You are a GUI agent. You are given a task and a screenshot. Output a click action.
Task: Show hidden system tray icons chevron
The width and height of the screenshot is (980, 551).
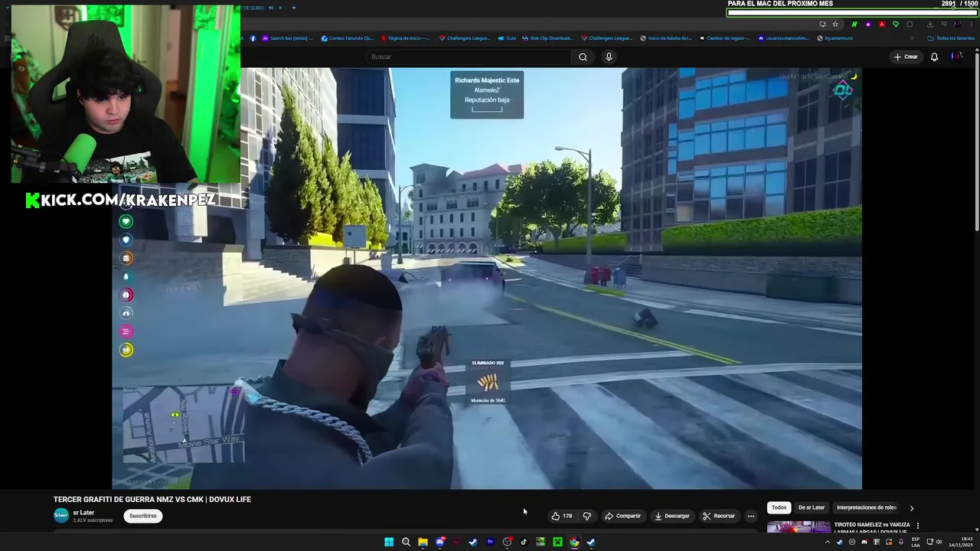[x=827, y=542]
